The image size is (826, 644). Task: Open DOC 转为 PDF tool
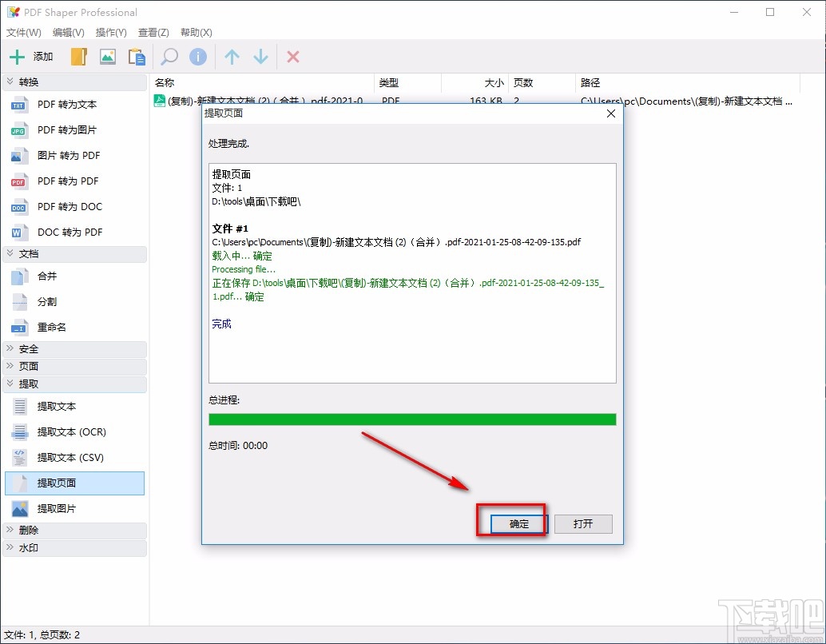(74, 233)
